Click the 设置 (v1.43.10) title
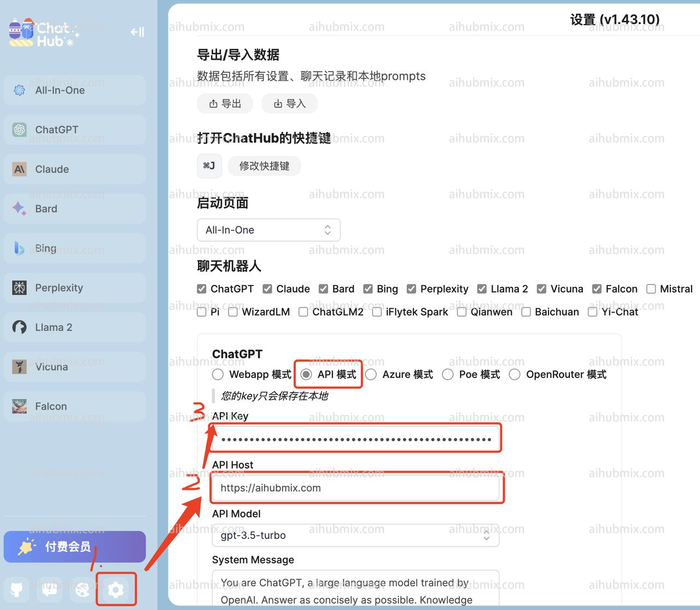The height and width of the screenshot is (610, 700). coord(615,20)
